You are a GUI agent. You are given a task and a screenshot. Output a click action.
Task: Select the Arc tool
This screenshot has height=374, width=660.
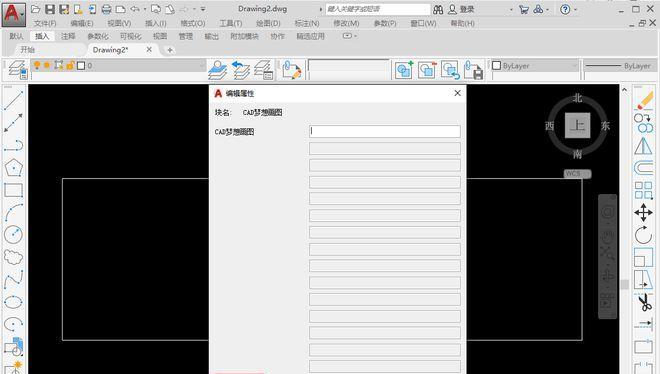coord(13,212)
